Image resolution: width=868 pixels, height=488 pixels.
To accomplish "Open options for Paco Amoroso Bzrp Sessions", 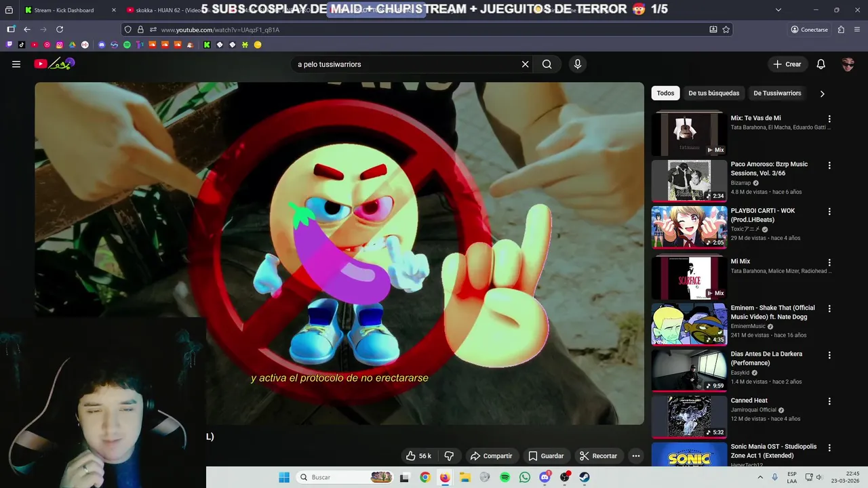I will pos(829,165).
